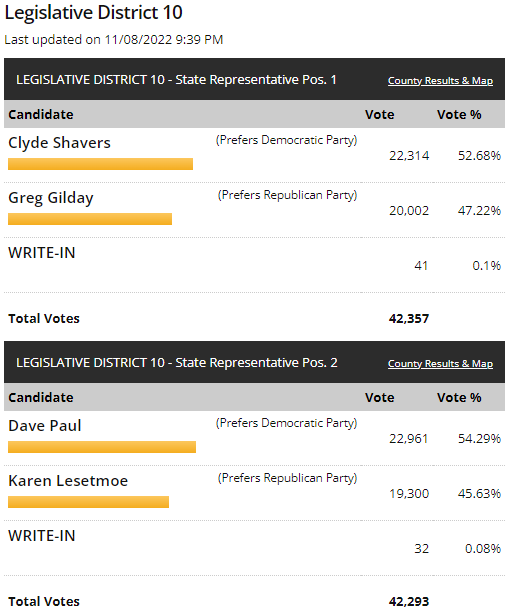
Task: Open County Results & Map for Pos. 1
Action: [440, 81]
